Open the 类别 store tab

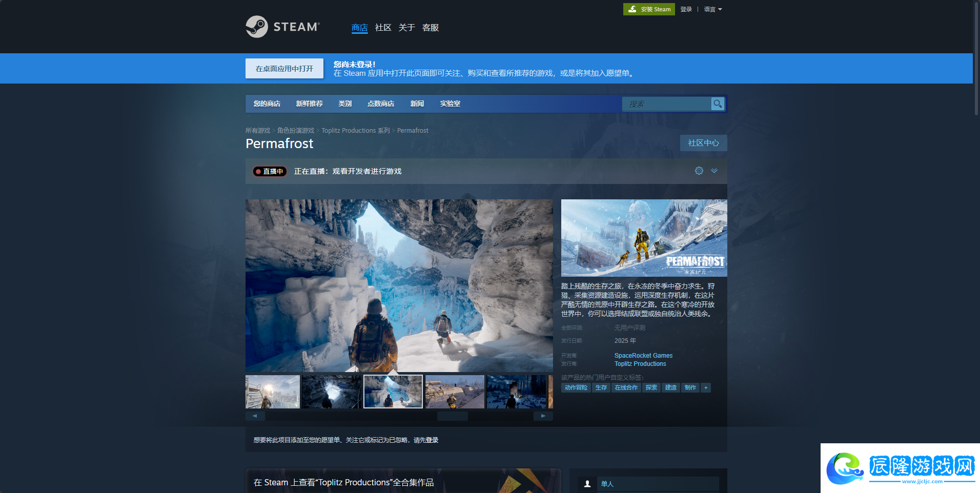345,104
